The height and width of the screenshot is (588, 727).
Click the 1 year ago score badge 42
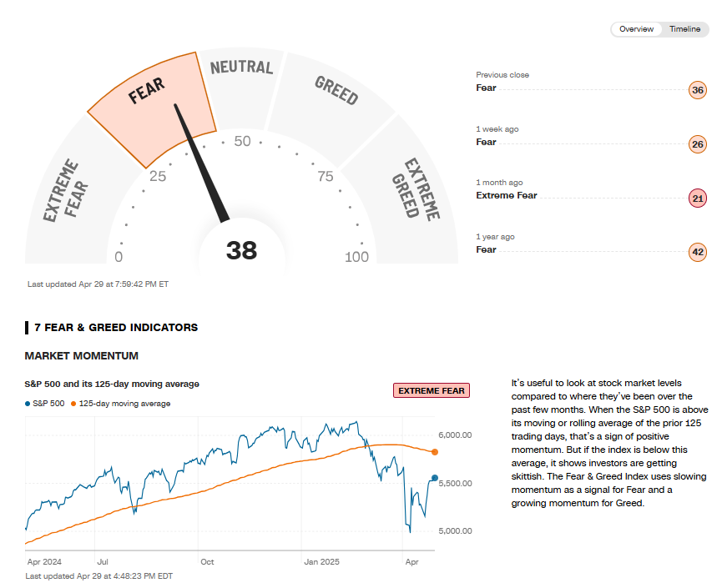[698, 252]
